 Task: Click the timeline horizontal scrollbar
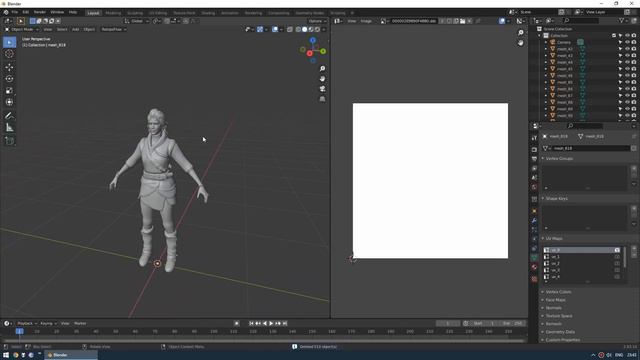tap(263, 340)
